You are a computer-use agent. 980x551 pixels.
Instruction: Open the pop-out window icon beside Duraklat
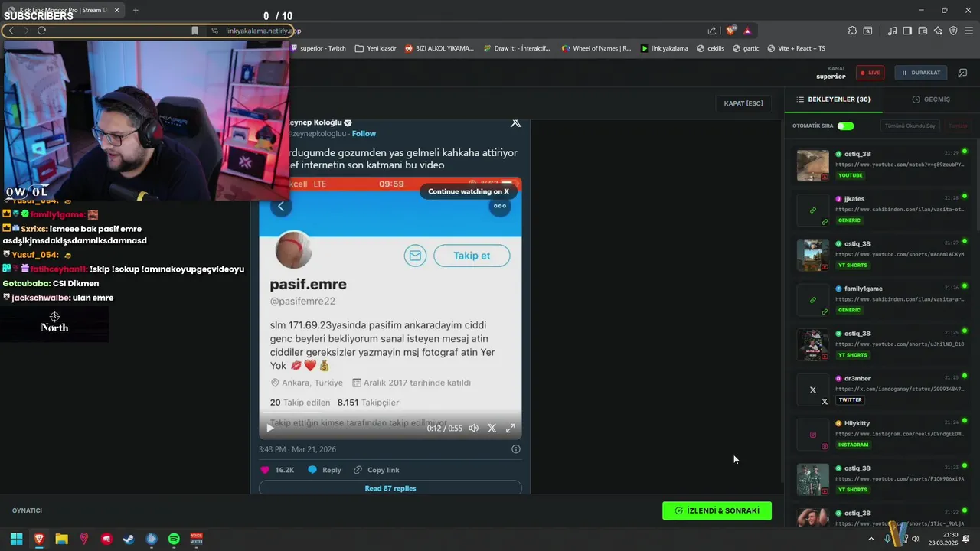(x=963, y=73)
